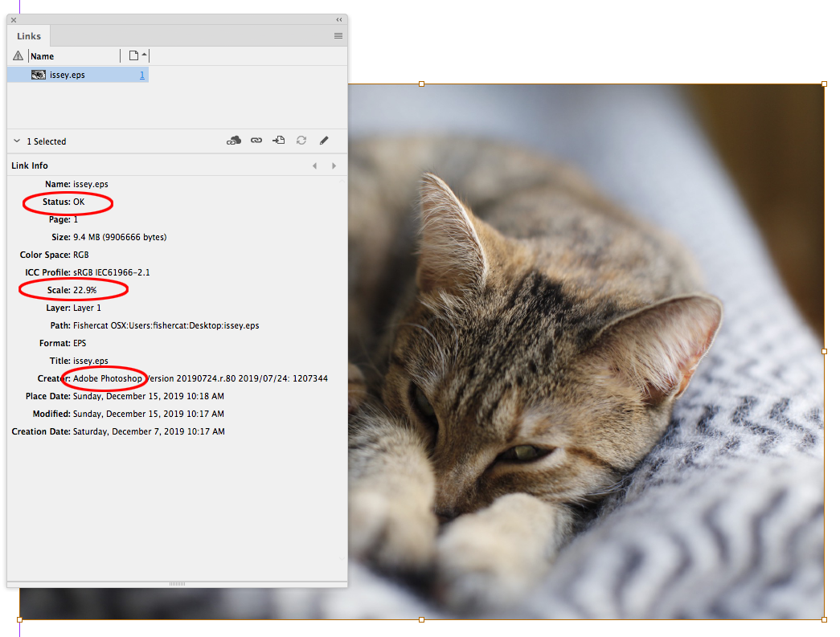Click the Path row showing Desktop:issey.eps
Viewport: 840px width, 637px height.
point(155,325)
